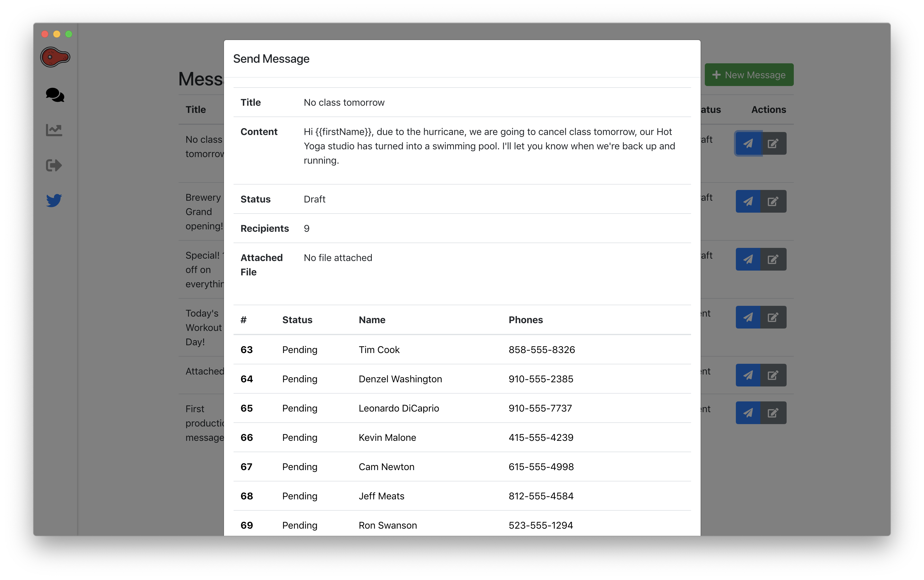Viewport: 924px width, 580px height.
Task: Edit the 'No class tomorrow' message with the pencil icon
Action: point(773,143)
